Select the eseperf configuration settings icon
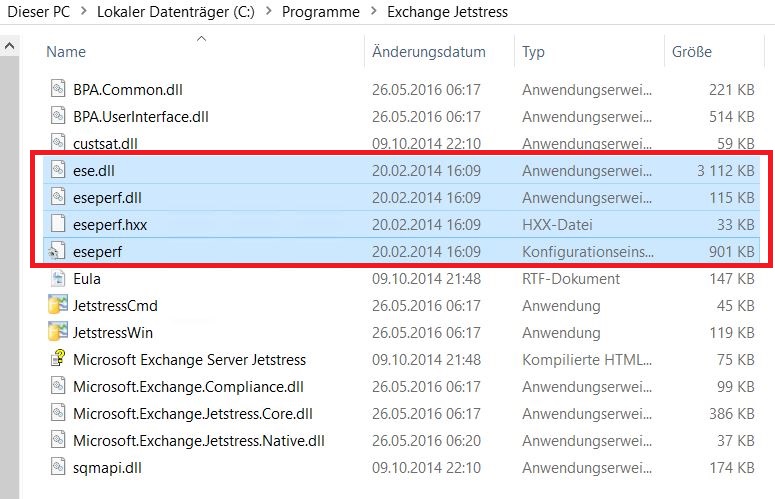The image size is (775, 499). point(57,251)
